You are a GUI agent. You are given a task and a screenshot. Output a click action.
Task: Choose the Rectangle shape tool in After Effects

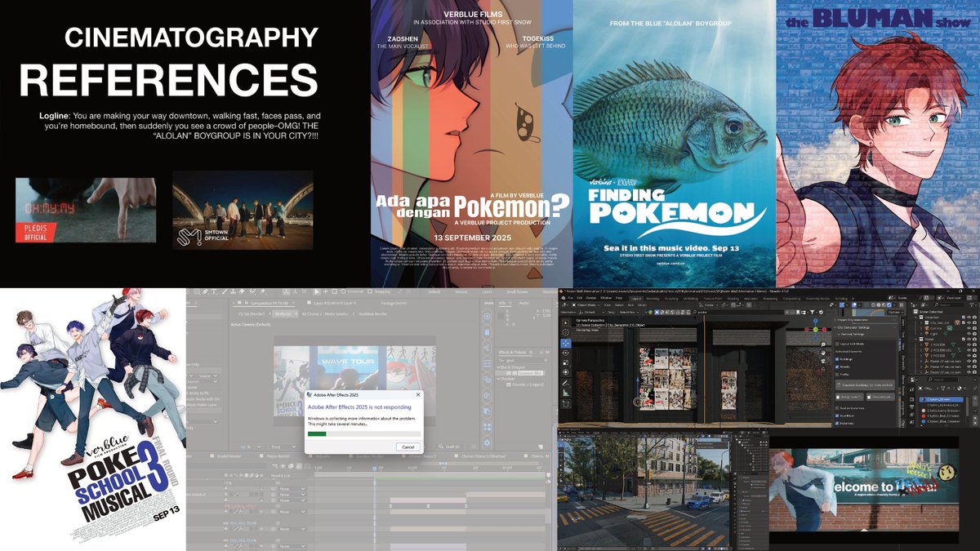point(197,291)
